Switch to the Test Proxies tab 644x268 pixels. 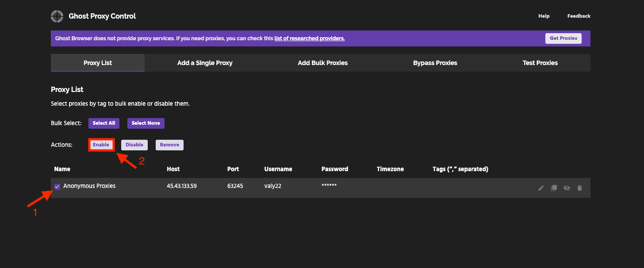pos(540,62)
